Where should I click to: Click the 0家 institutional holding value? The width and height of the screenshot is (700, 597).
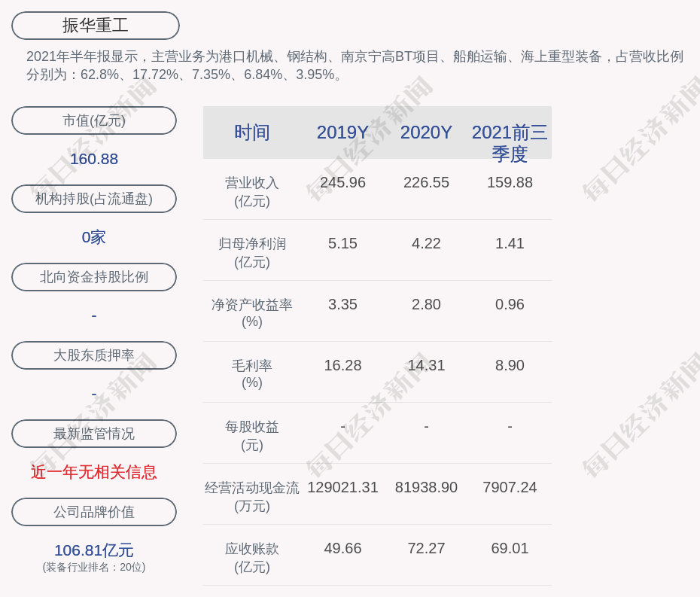[94, 237]
